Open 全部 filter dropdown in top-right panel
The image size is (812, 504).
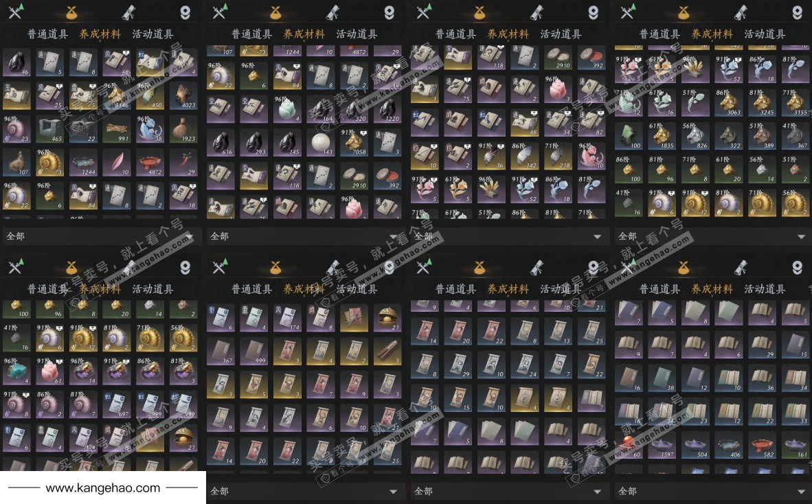pyautogui.click(x=712, y=236)
